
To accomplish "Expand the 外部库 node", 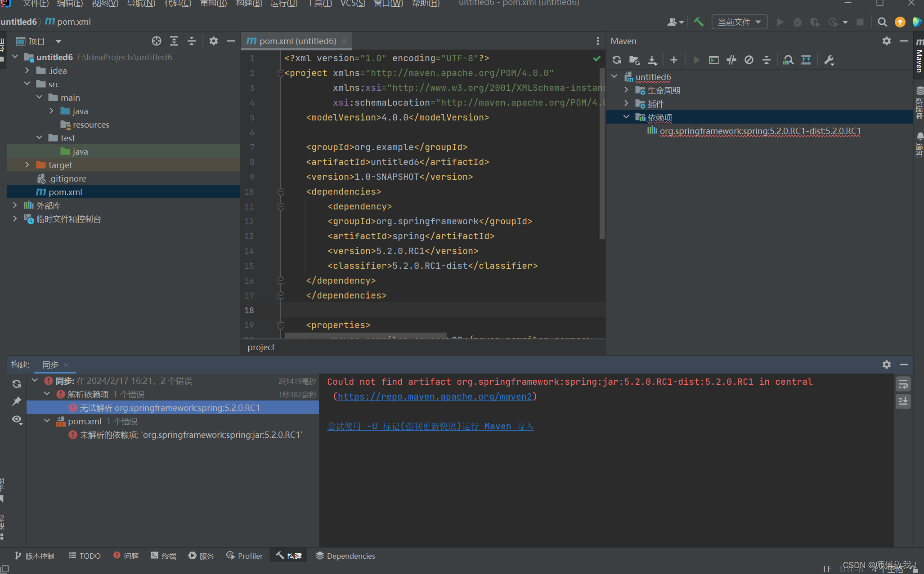I will 15,205.
